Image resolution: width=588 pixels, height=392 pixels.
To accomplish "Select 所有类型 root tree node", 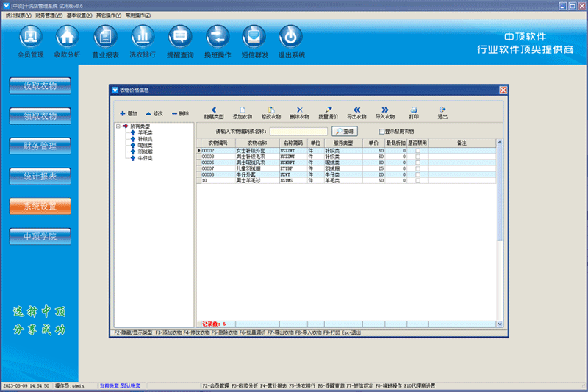I will click(140, 126).
